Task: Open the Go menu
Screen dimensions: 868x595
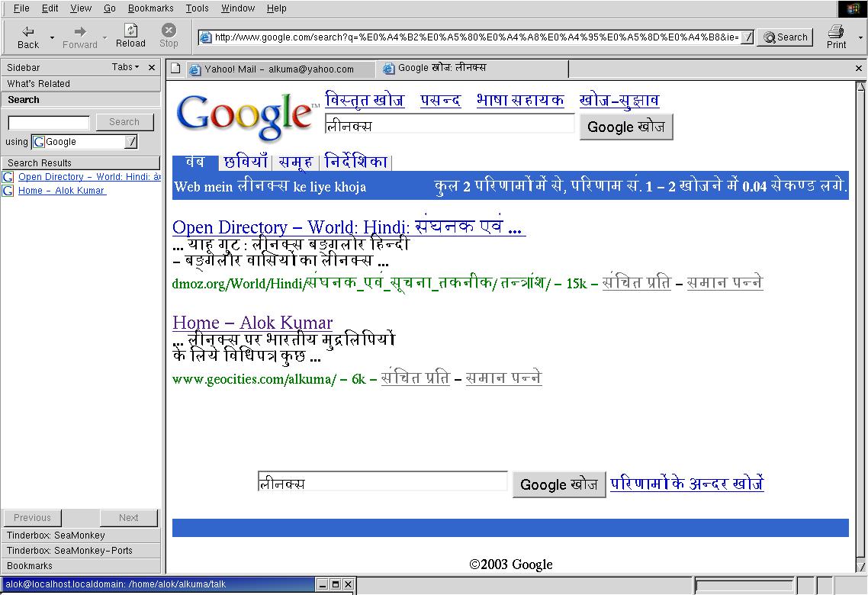Action: point(110,8)
